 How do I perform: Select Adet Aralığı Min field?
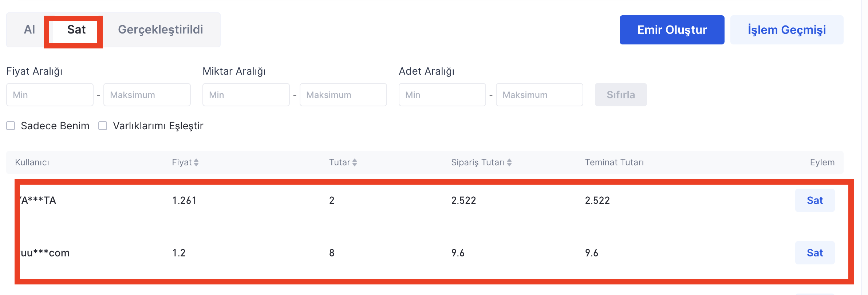click(x=442, y=95)
